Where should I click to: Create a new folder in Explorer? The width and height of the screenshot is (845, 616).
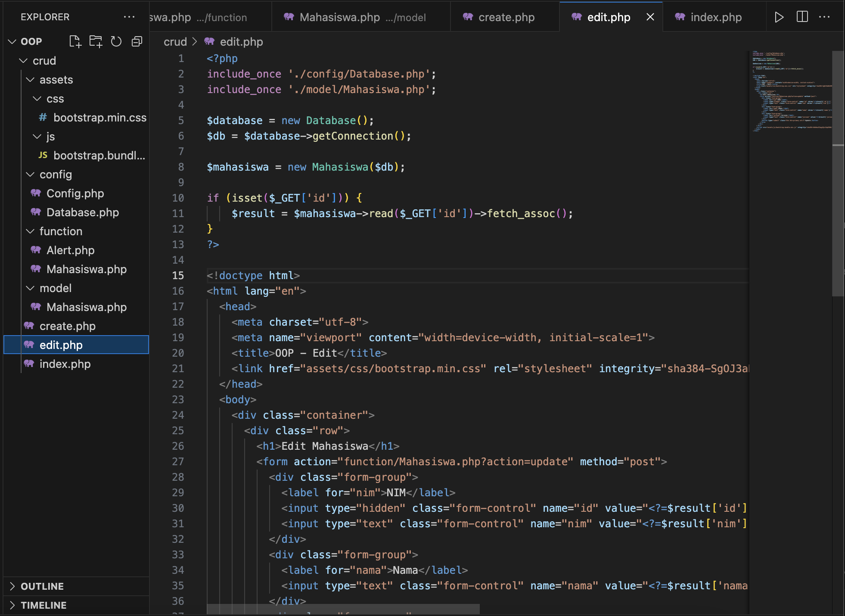pyautogui.click(x=96, y=41)
